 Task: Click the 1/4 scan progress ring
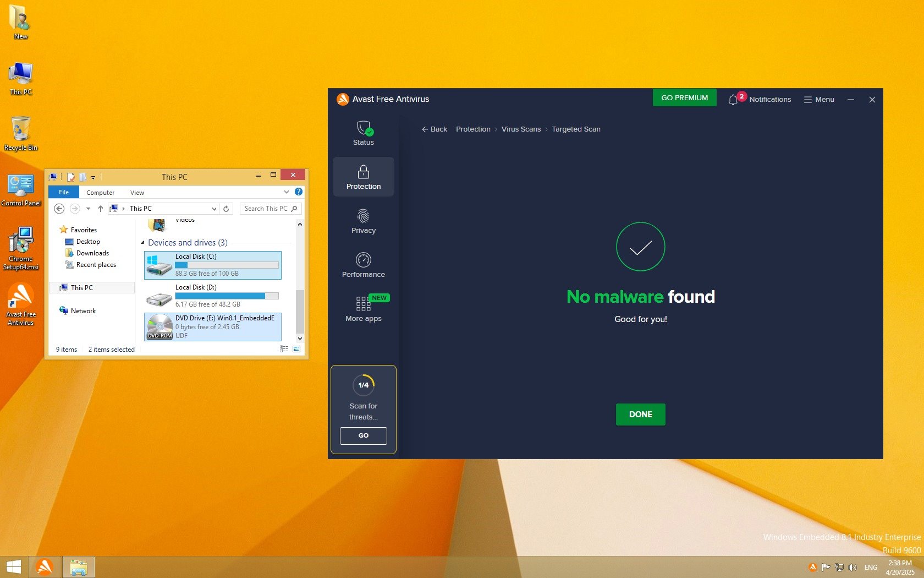(363, 385)
